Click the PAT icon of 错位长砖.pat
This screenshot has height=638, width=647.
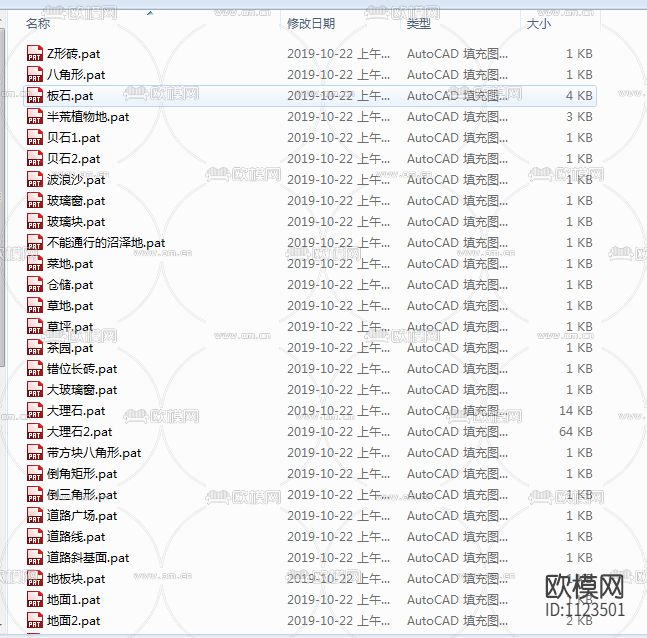tap(35, 369)
